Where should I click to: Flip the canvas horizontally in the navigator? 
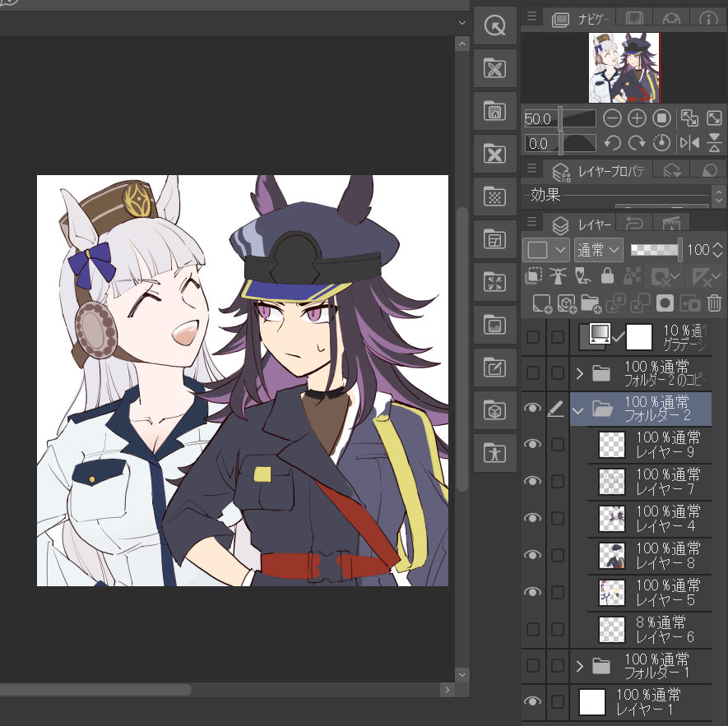tap(689, 143)
